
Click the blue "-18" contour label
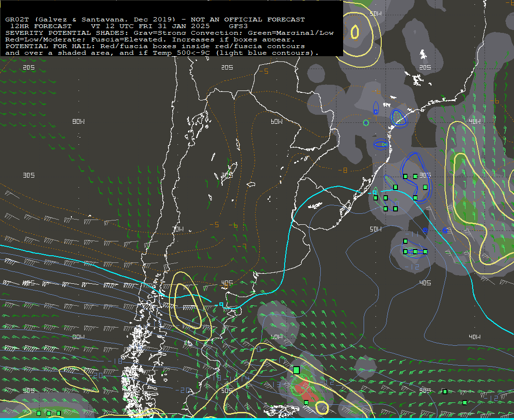click(115, 361)
